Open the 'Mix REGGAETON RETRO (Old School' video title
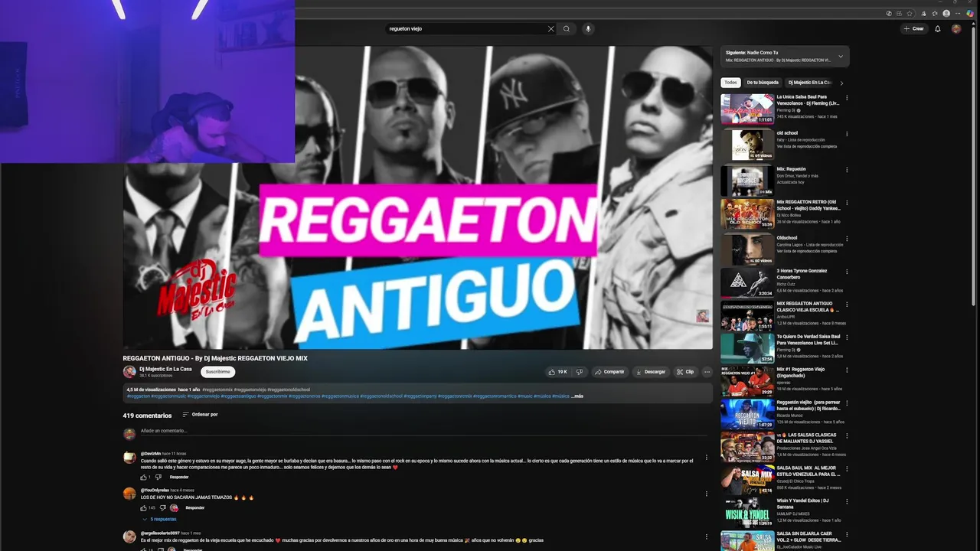The image size is (980, 551). [808, 205]
